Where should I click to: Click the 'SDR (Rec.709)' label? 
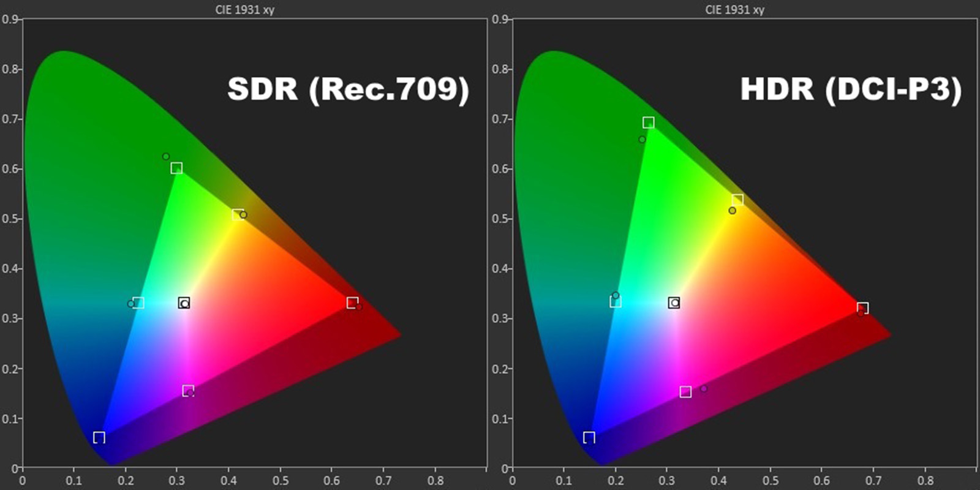pos(348,89)
